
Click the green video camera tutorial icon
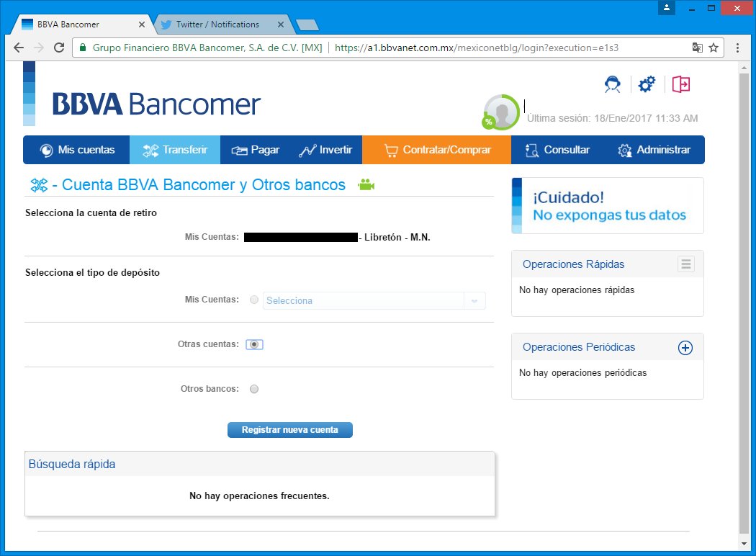click(366, 184)
